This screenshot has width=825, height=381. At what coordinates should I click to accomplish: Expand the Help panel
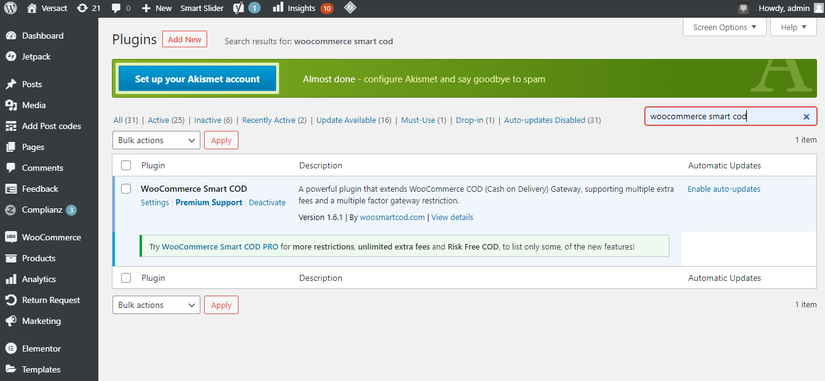click(x=793, y=27)
